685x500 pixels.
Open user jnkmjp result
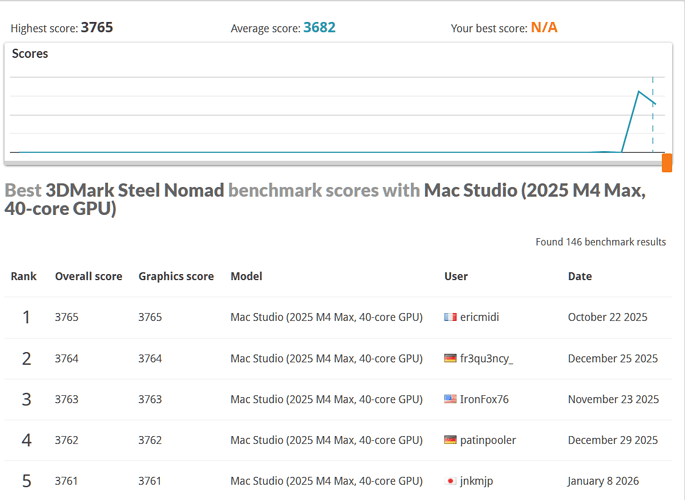(x=476, y=481)
